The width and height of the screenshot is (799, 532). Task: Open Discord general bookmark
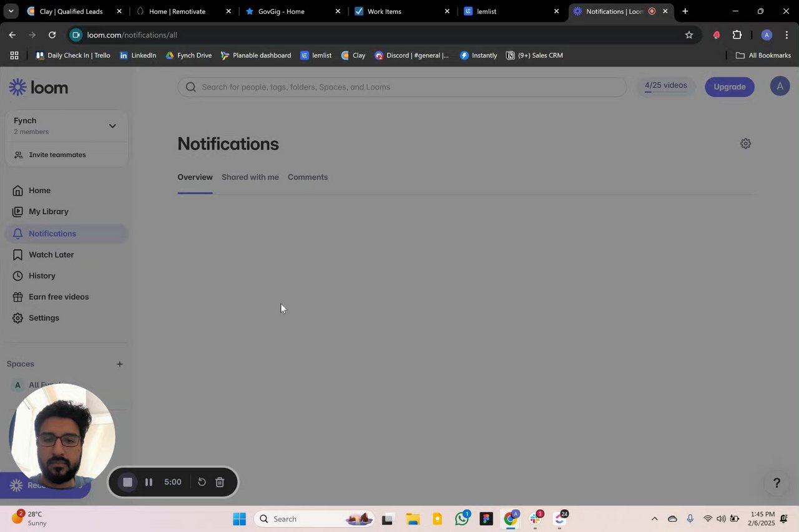pyautogui.click(x=412, y=56)
